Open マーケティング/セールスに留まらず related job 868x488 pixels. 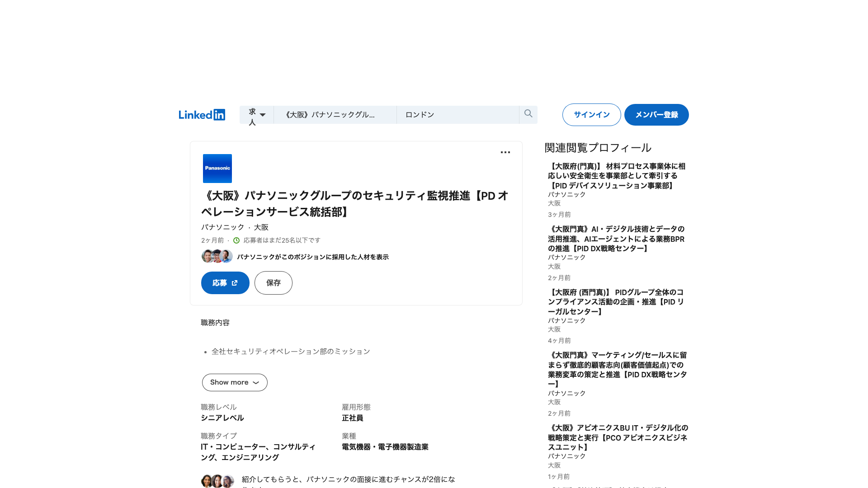point(618,370)
